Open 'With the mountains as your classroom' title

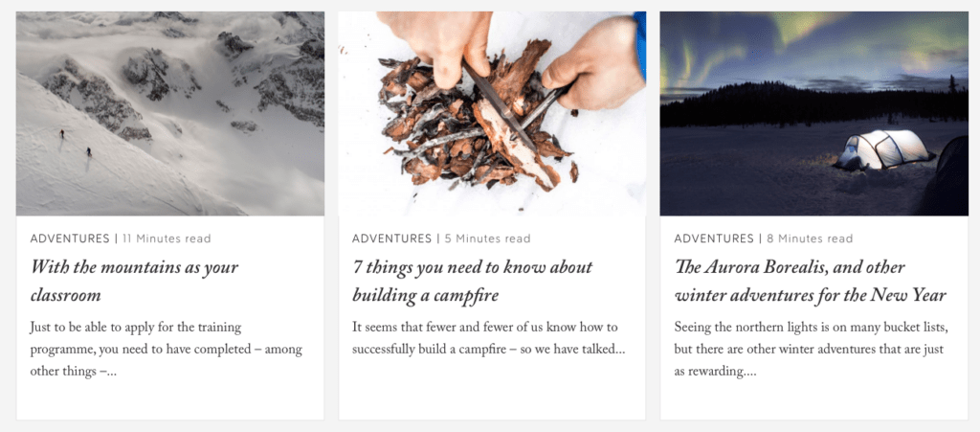134,281
